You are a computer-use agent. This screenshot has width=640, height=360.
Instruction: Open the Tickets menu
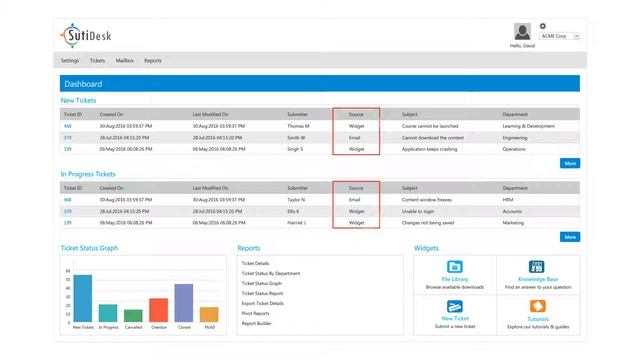pyautogui.click(x=97, y=60)
